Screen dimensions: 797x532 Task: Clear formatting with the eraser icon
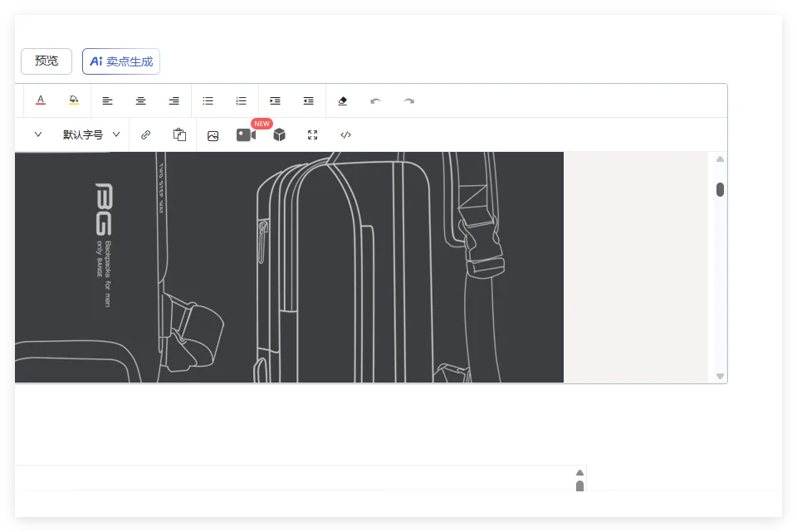pos(343,100)
